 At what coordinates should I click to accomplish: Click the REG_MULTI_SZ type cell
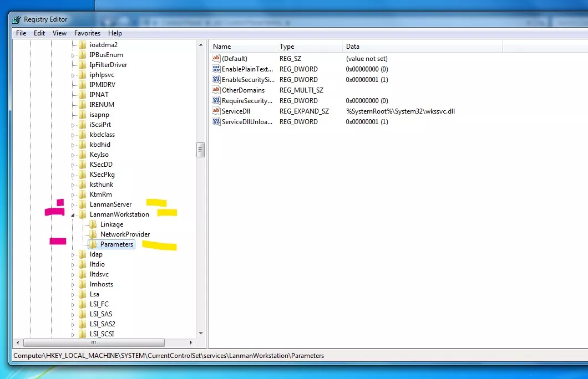(x=301, y=90)
